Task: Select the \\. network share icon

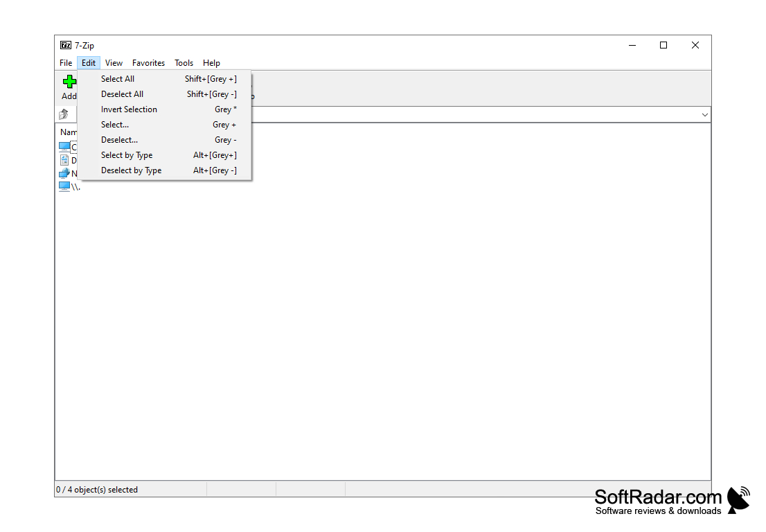Action: pos(63,186)
